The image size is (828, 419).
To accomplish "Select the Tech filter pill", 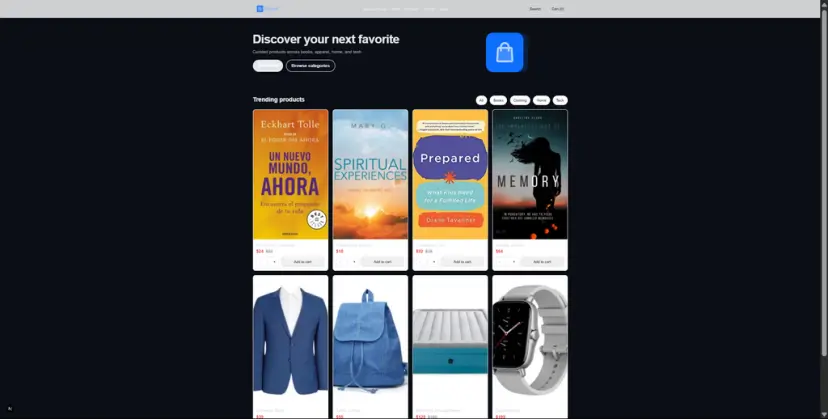I will (560, 100).
